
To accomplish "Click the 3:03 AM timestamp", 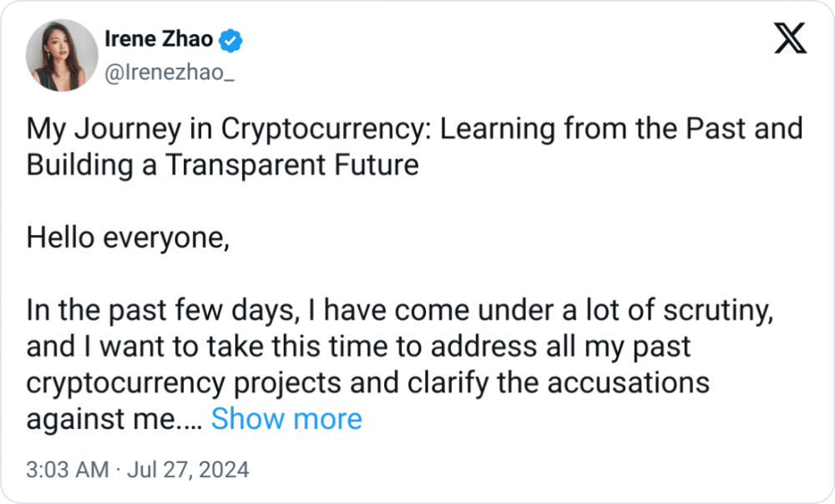I will (x=67, y=470).
